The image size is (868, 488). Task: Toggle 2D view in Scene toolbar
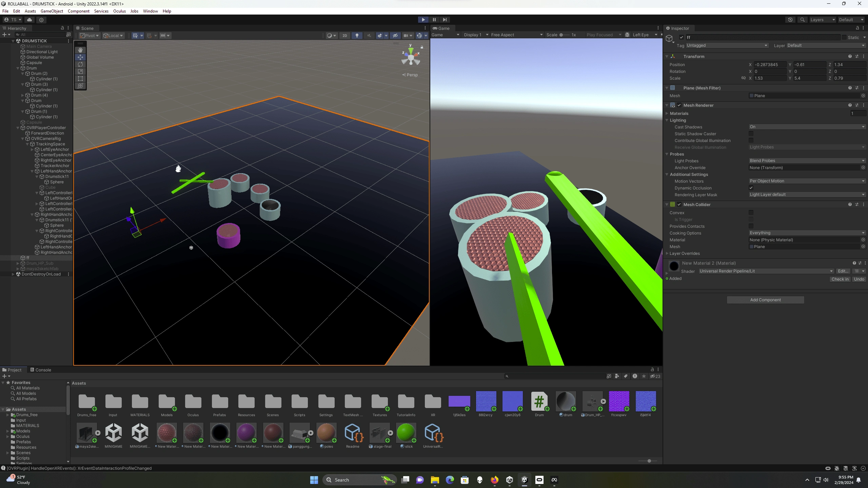coord(344,36)
